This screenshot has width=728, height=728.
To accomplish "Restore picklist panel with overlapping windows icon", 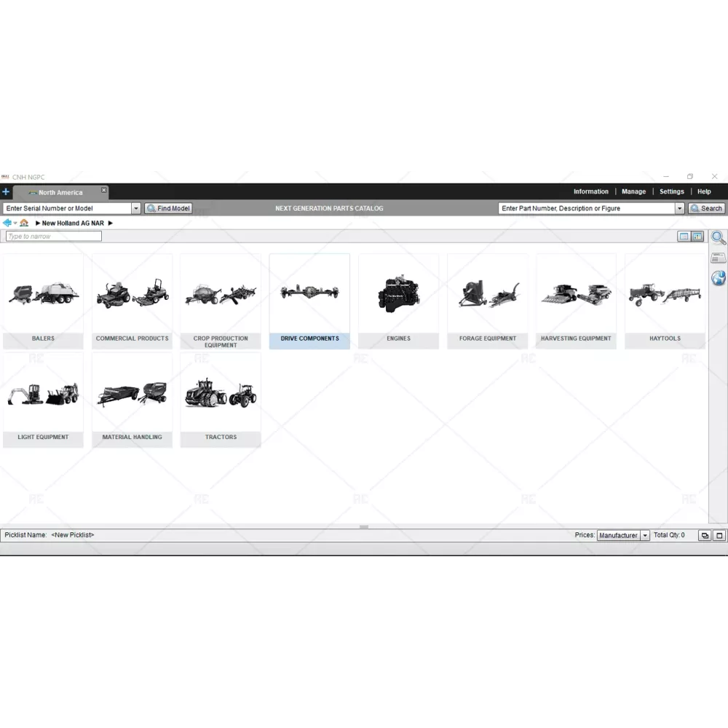I will 705,536.
